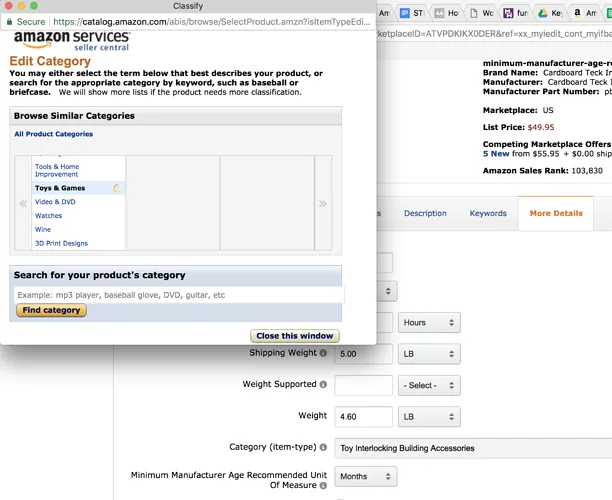Open the Months unit of measure dropdown
The height and width of the screenshot is (500, 612).
(x=366, y=476)
